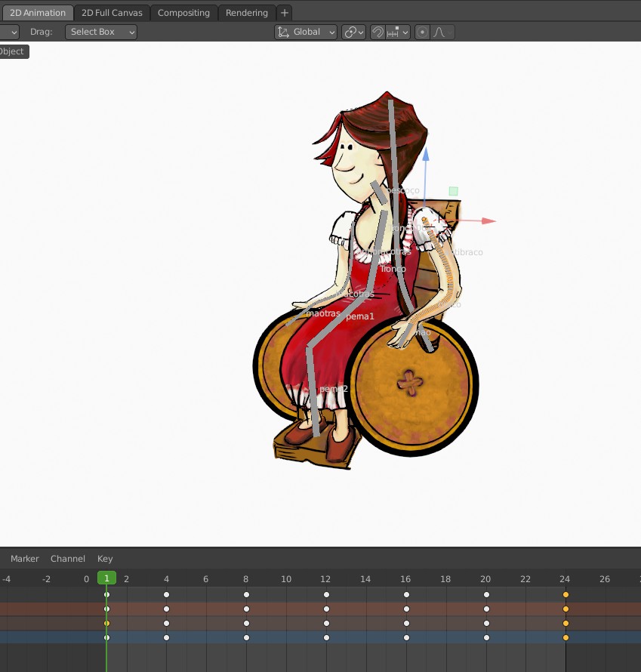The width and height of the screenshot is (641, 672).
Task: Click frame 12 on the timeline ruler
Action: (x=325, y=579)
